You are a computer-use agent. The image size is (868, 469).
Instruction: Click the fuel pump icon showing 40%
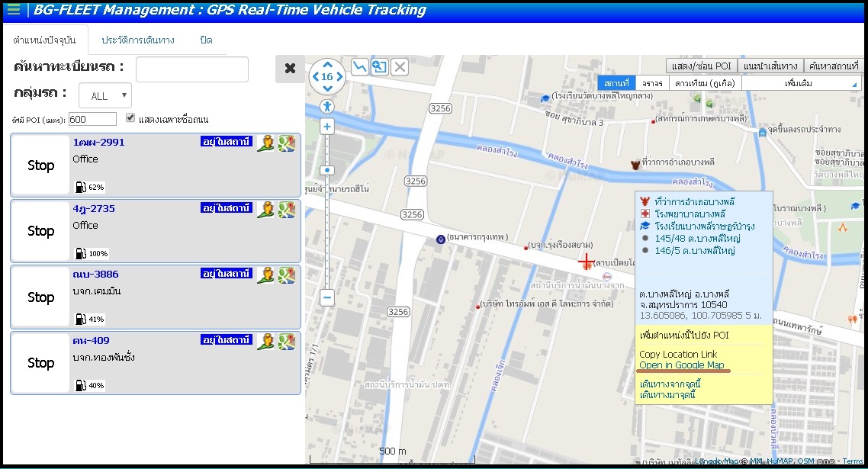80,385
